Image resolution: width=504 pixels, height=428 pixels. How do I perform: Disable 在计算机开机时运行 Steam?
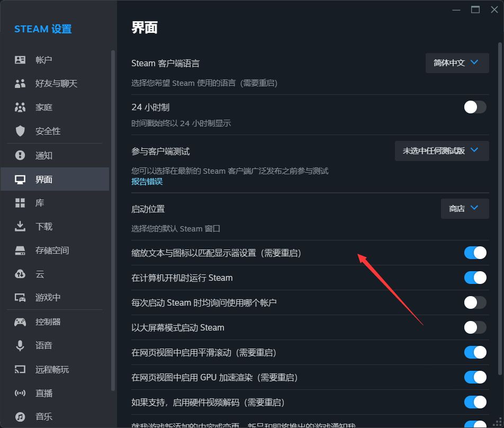tap(475, 278)
